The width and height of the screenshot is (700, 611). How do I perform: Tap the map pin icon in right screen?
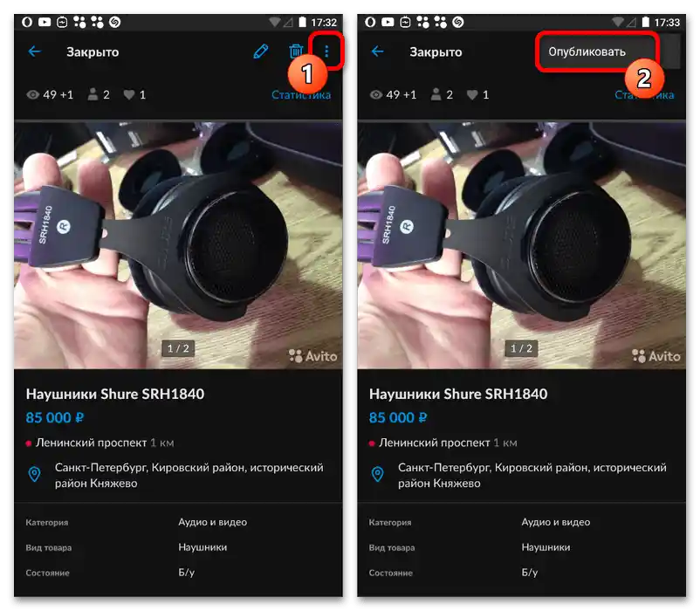click(x=378, y=474)
